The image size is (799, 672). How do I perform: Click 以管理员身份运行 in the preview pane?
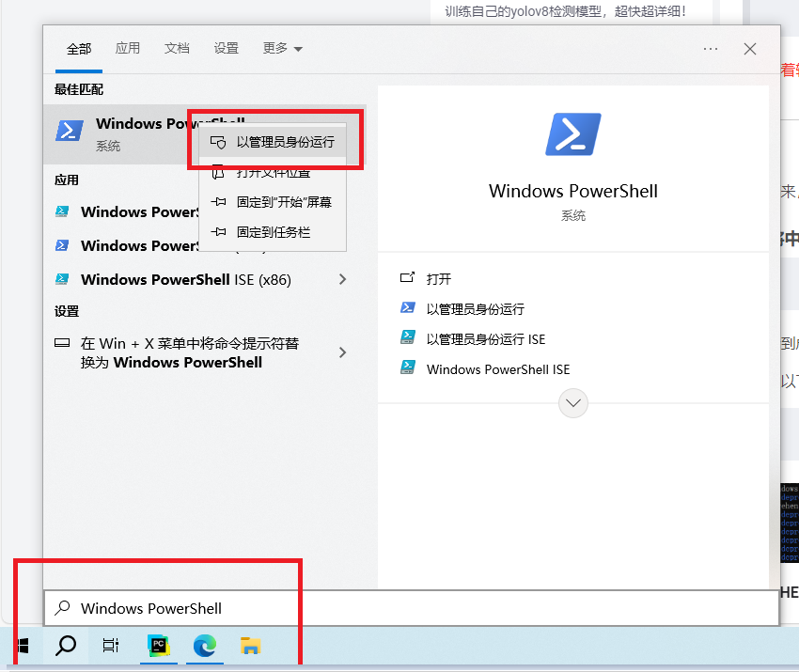pos(476,309)
